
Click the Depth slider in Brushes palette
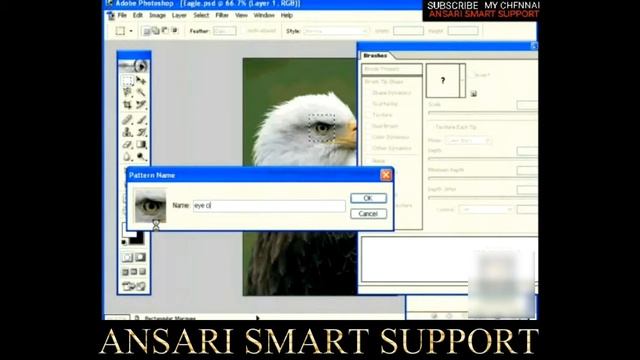point(482,158)
